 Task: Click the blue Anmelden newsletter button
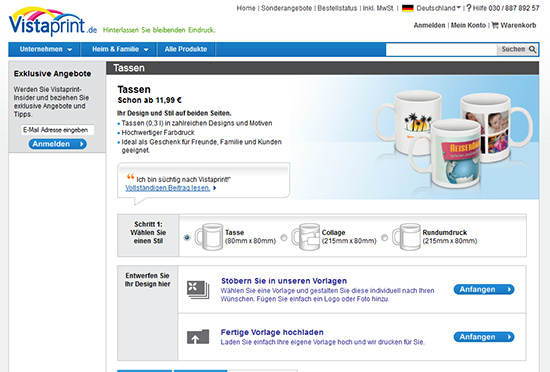tap(58, 144)
